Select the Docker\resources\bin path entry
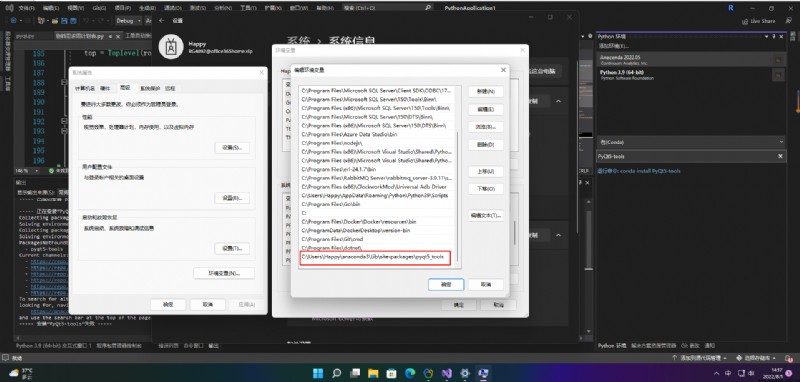800x382 pixels. click(x=377, y=222)
